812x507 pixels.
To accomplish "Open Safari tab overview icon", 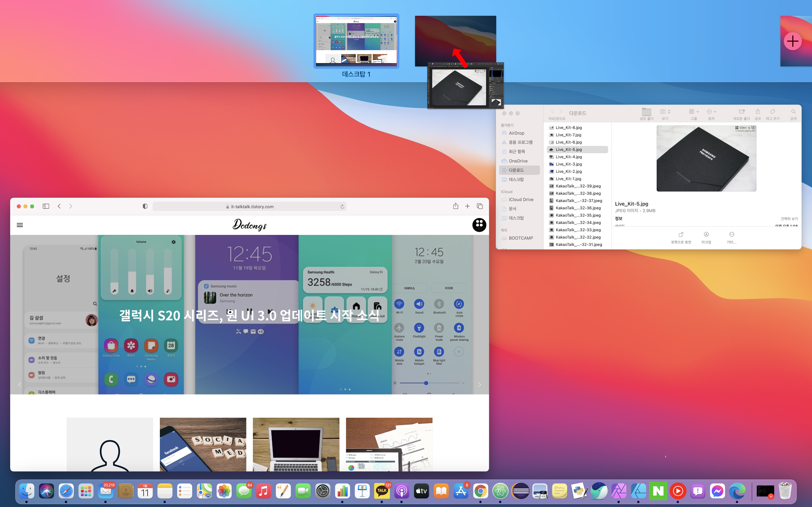I will [x=480, y=206].
